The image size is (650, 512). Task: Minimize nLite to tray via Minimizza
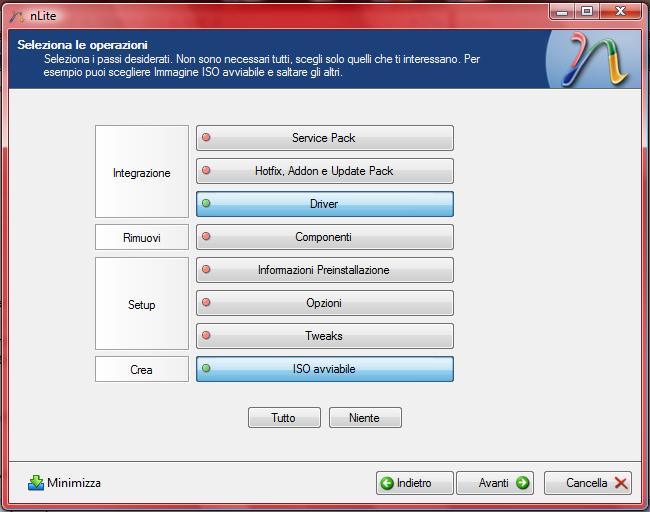pyautogui.click(x=64, y=483)
